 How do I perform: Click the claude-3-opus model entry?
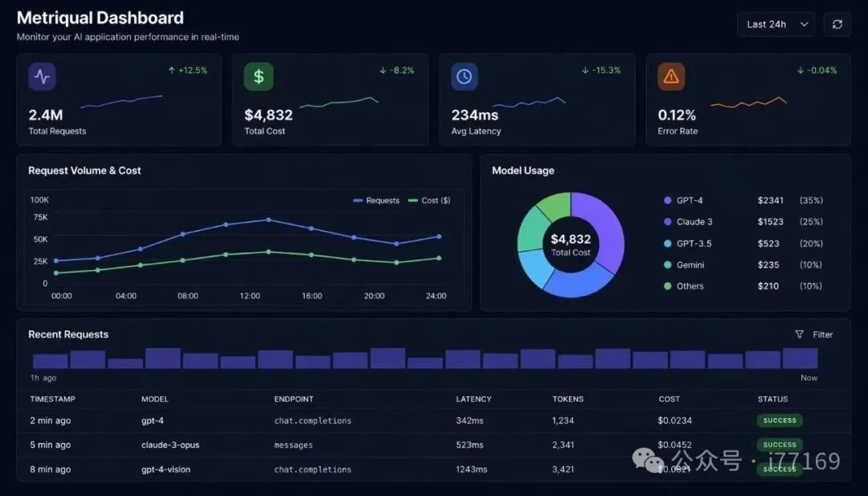coord(172,445)
